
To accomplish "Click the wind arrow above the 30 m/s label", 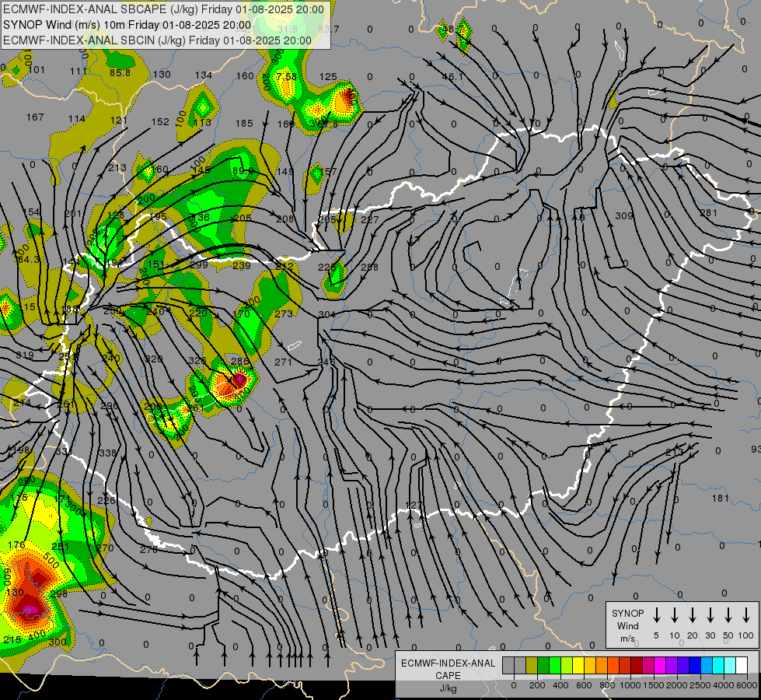I will (x=710, y=615).
